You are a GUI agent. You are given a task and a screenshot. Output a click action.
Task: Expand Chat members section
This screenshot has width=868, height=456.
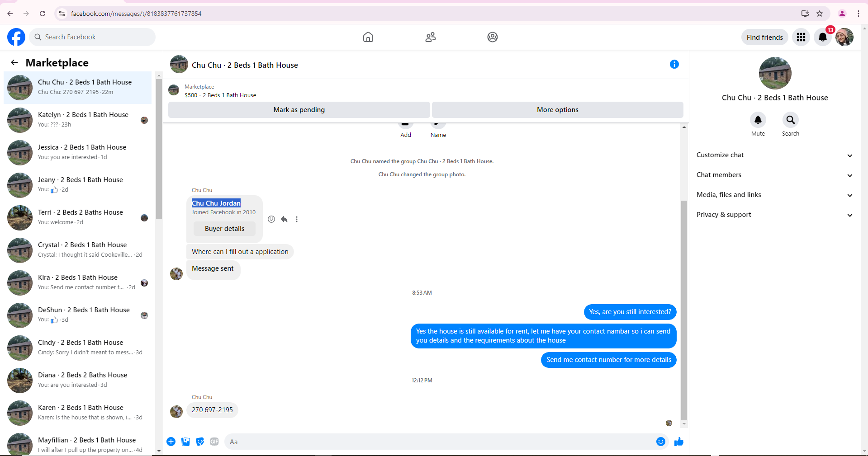point(774,175)
